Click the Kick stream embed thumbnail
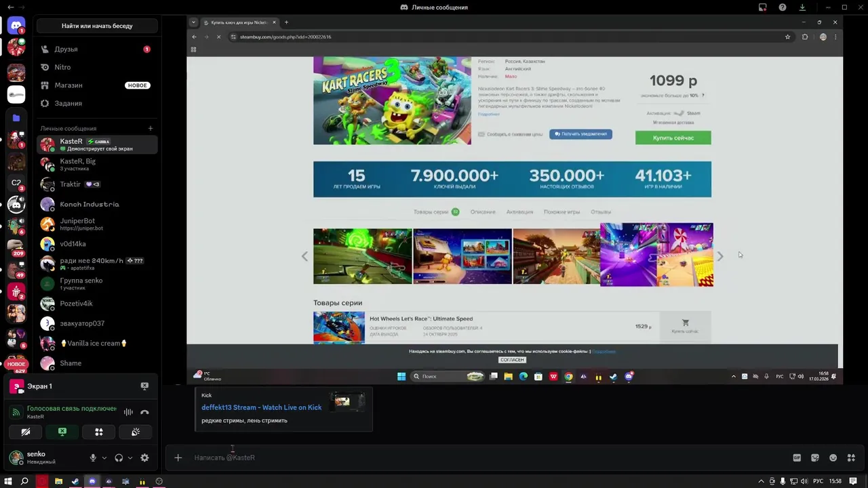 click(347, 402)
